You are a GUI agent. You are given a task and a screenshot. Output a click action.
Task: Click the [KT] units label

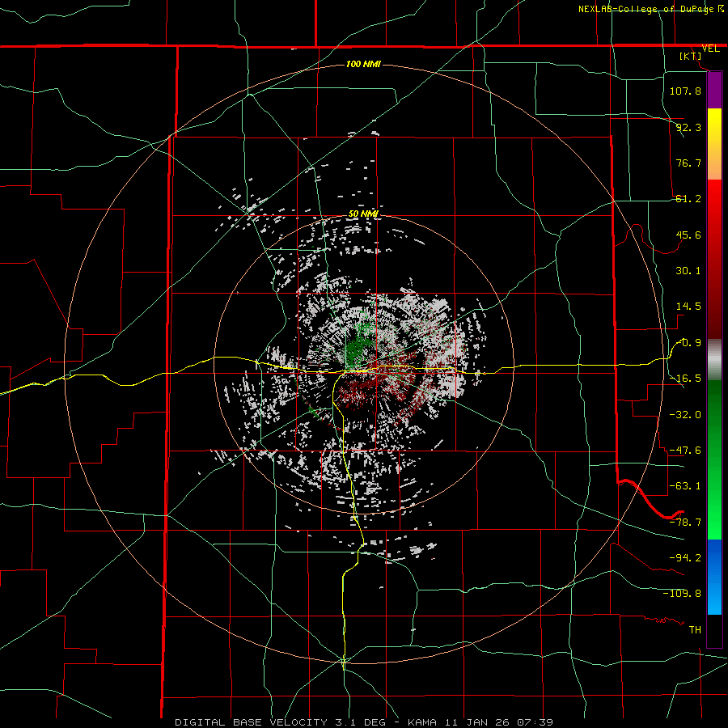(x=691, y=56)
